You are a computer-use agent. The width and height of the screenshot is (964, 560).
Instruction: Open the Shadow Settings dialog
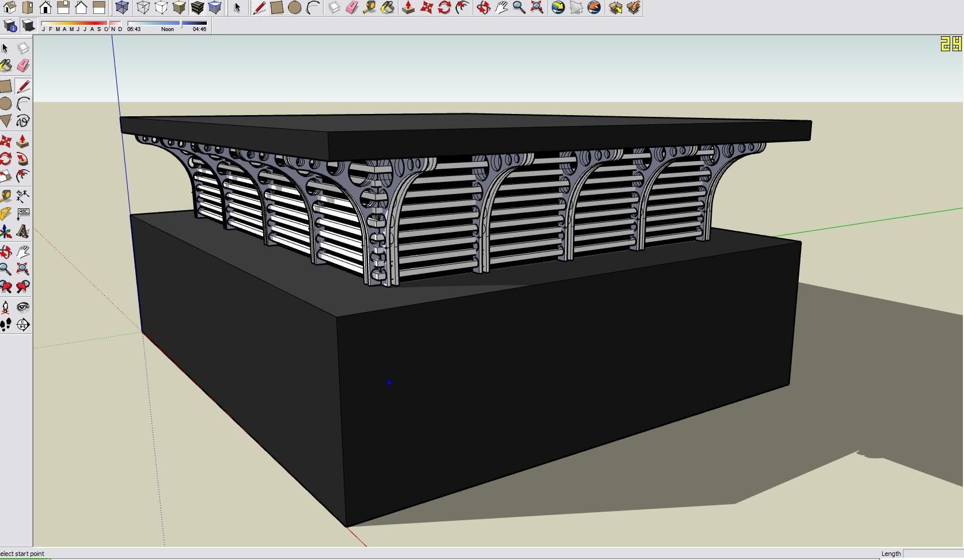click(10, 25)
